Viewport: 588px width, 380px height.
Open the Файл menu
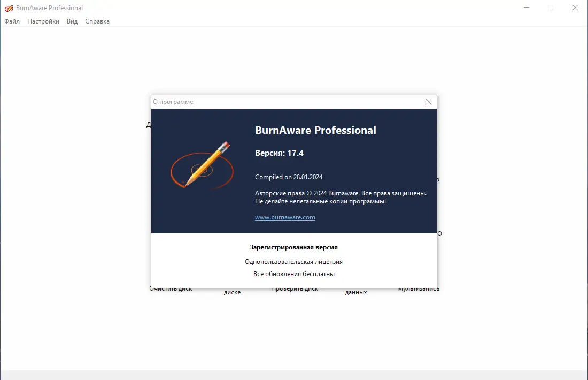(12, 21)
